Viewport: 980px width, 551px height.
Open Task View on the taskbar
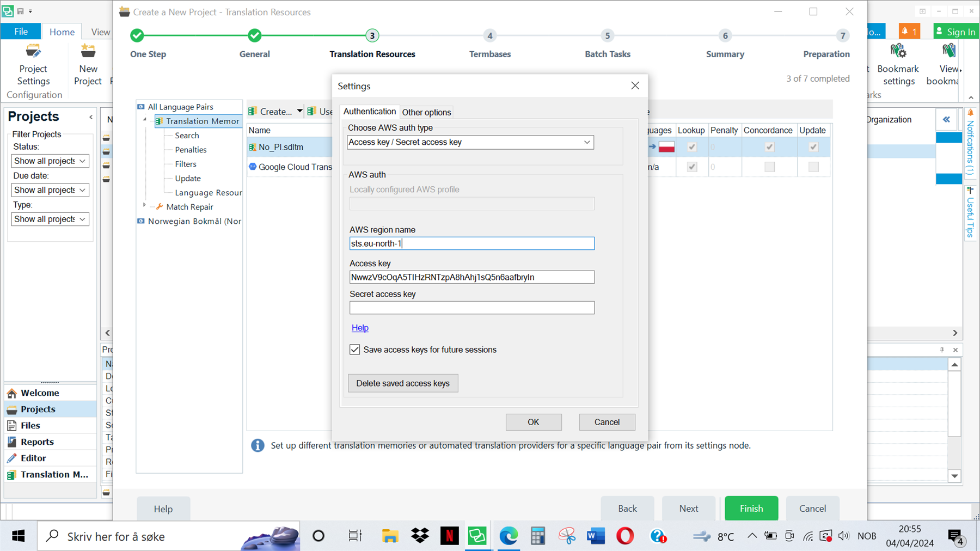pyautogui.click(x=355, y=536)
